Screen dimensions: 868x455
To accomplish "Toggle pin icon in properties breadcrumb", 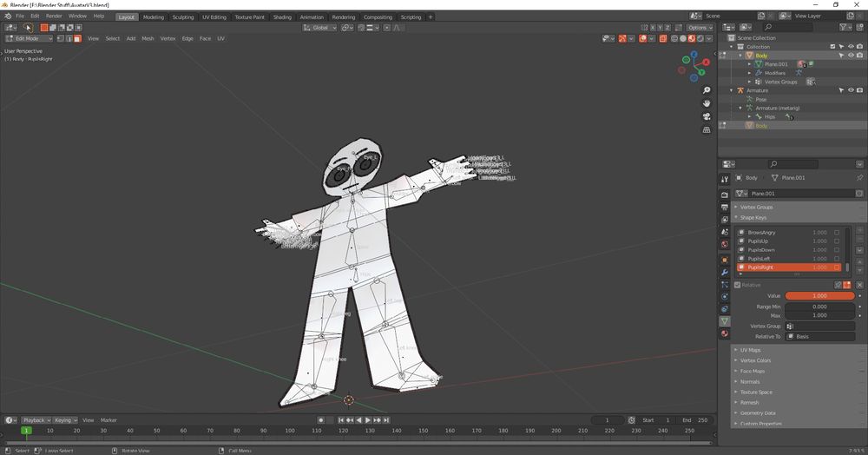I will pyautogui.click(x=859, y=178).
